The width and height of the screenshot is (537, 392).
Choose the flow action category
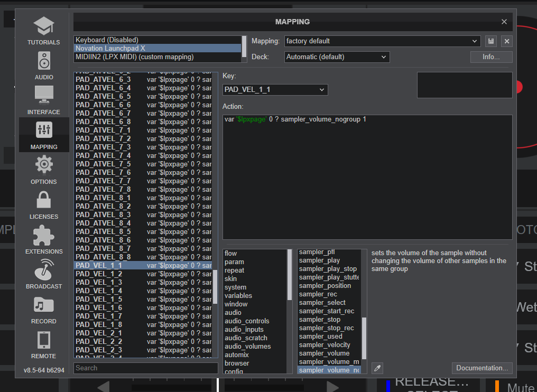pyautogui.click(x=255, y=254)
